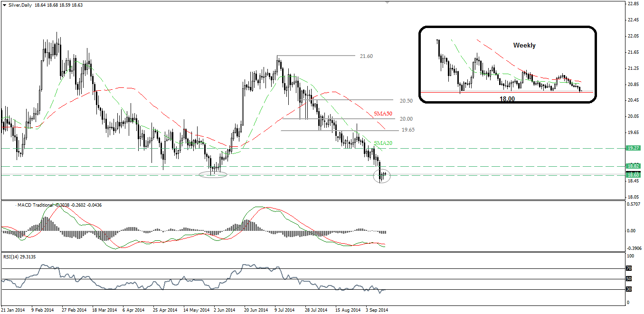Click the 18.00 support label in inset
644x314 pixels.
coord(507,99)
